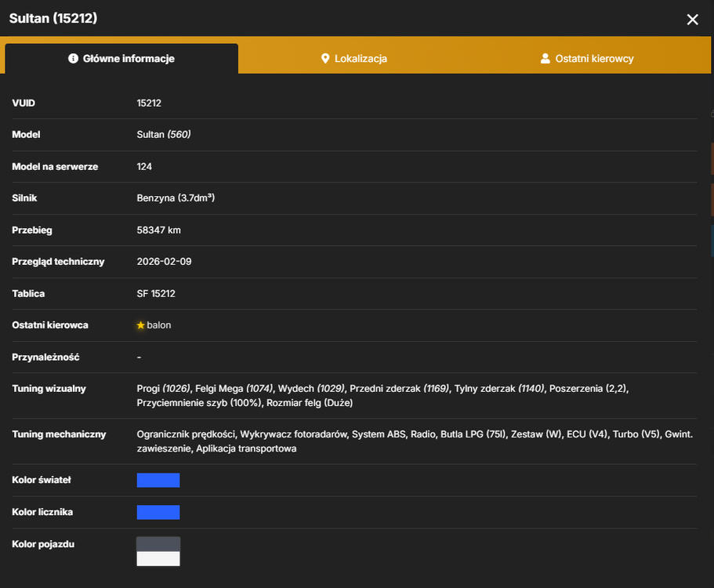The width and height of the screenshot is (714, 588).
Task: Click the gold star next to balon
Action: [x=141, y=325]
